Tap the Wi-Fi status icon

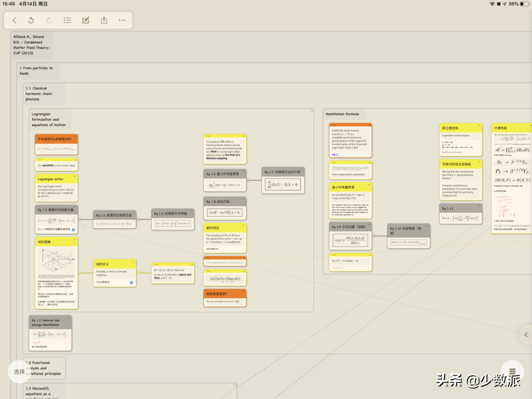(492, 4)
